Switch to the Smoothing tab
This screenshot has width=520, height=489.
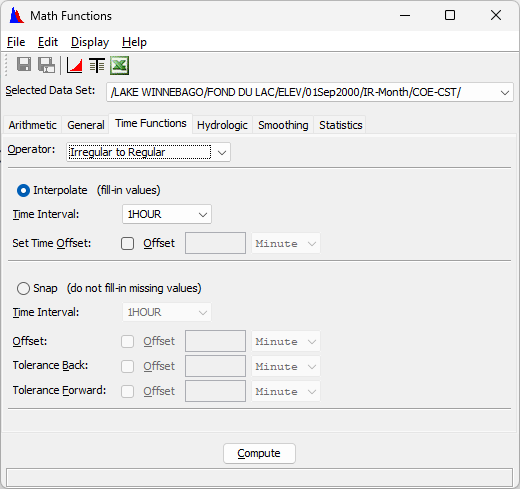283,125
